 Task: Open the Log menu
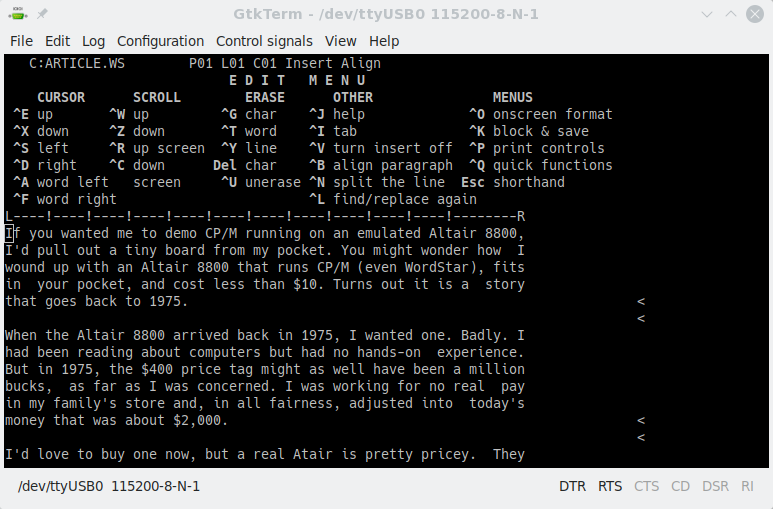[93, 41]
